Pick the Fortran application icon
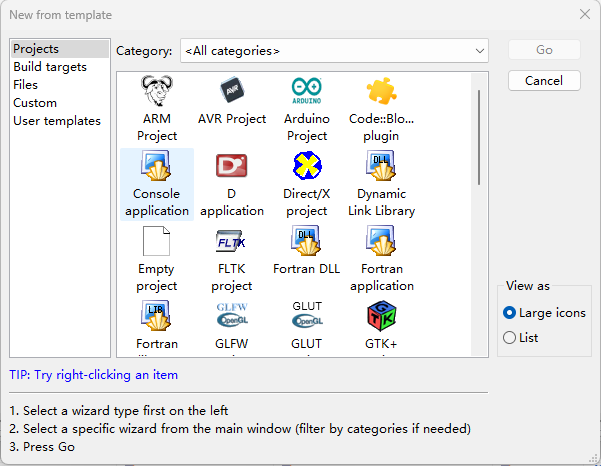This screenshot has height=466, width=601. coord(381,241)
